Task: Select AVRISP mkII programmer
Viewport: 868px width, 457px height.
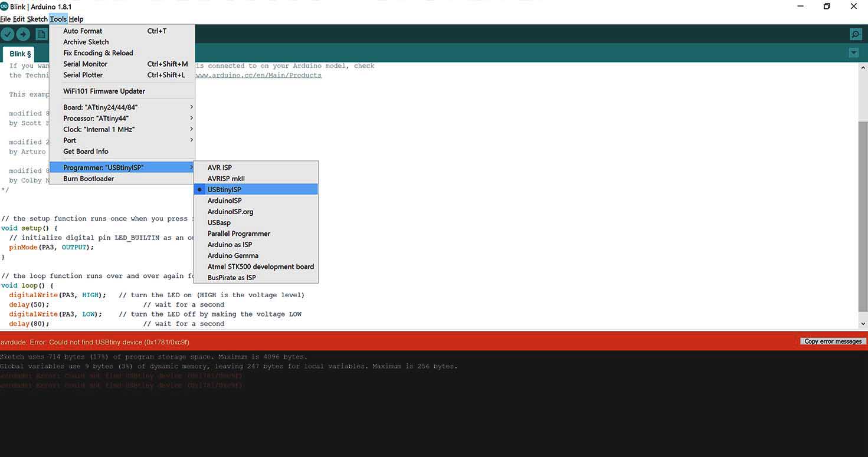Action: [256, 178]
